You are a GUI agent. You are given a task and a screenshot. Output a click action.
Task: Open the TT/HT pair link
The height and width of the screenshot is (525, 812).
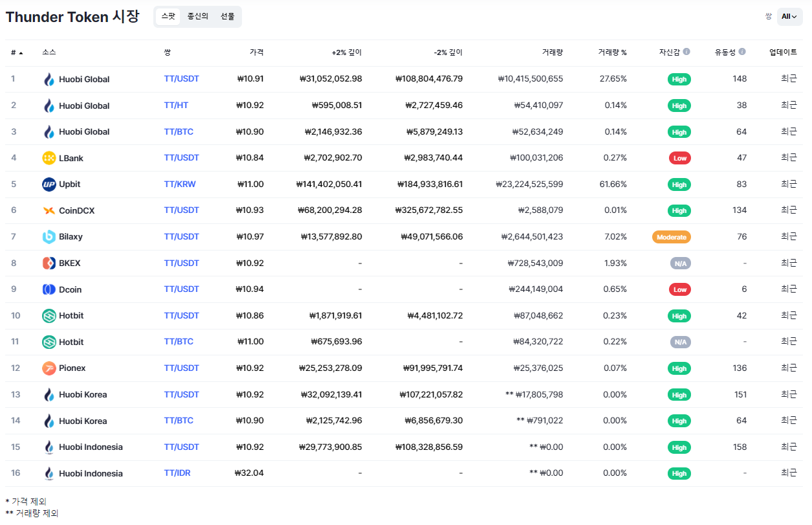tap(177, 105)
